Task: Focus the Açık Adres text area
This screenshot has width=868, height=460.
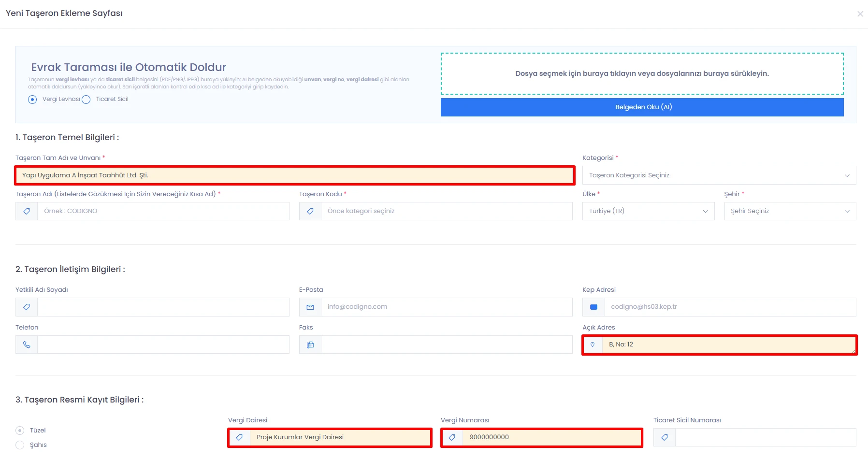Action: [x=729, y=345]
